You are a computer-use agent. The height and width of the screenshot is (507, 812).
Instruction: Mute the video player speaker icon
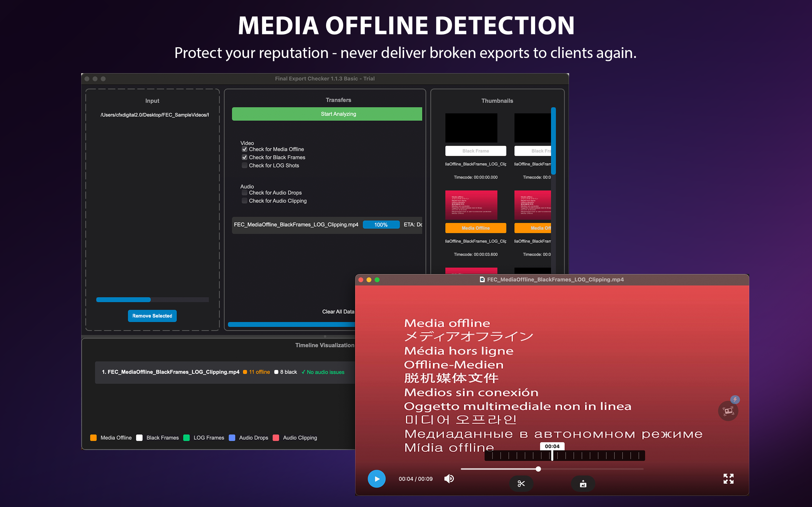click(x=449, y=479)
